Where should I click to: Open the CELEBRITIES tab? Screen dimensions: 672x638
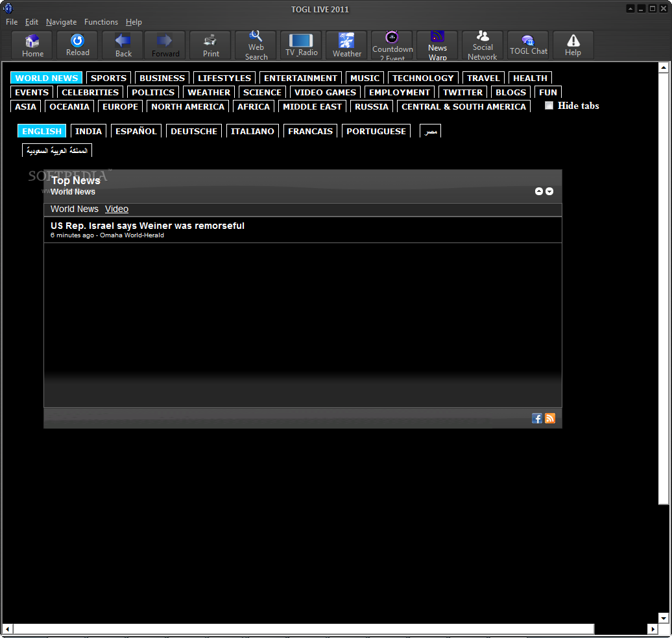pos(90,92)
